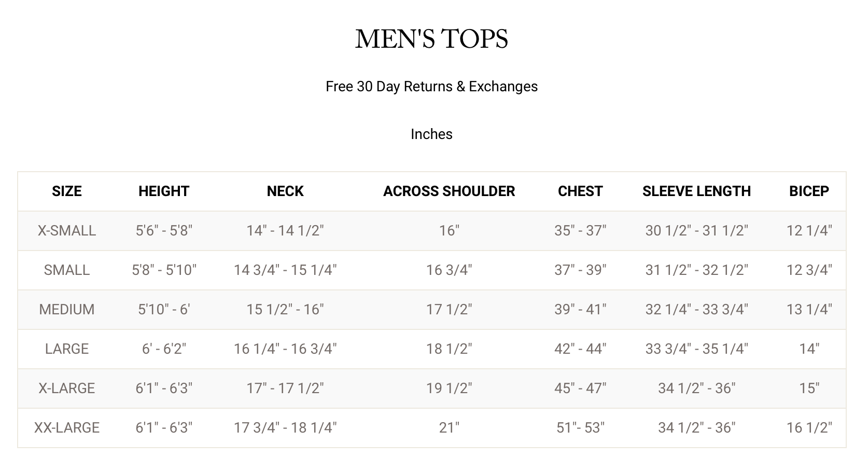The width and height of the screenshot is (868, 472).
Task: Click the Free 30 Day Returns & Exchanges text
Action: coord(431,87)
